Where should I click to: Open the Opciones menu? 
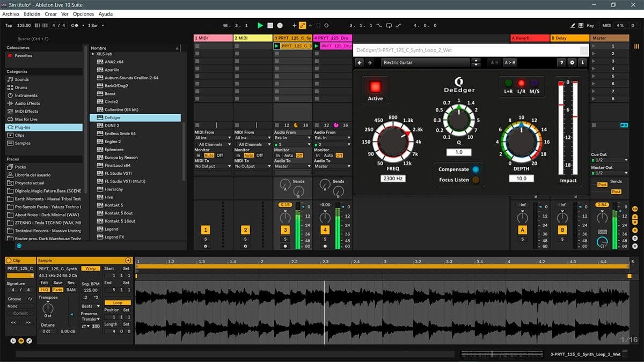(x=83, y=14)
